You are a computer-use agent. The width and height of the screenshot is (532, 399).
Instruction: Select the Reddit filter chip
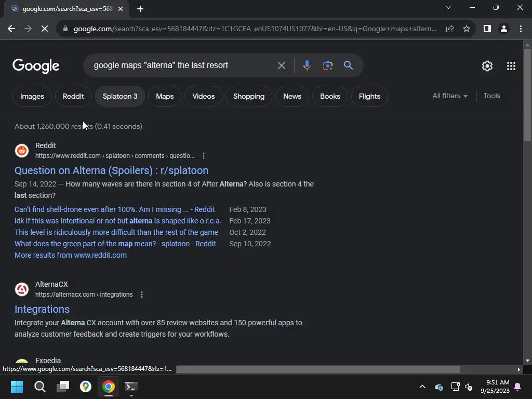coord(73,96)
